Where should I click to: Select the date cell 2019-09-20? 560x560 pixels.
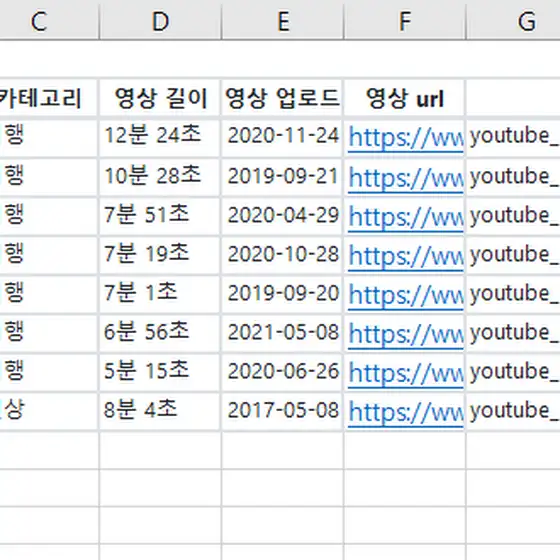(x=282, y=294)
